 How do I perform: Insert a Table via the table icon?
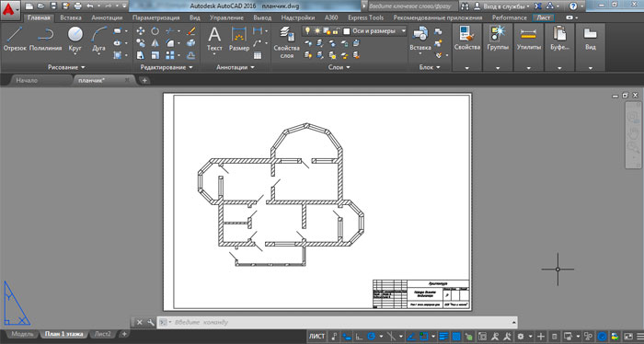click(258, 55)
